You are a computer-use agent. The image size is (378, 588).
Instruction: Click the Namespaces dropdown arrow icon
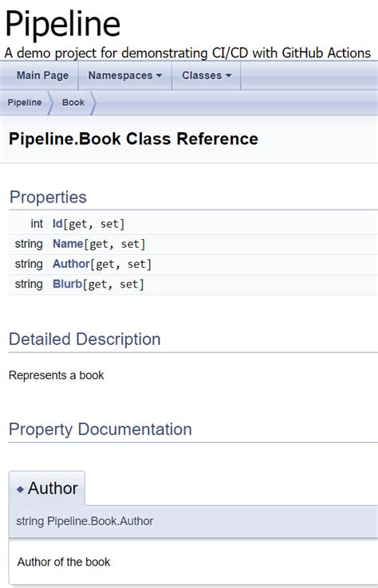[x=159, y=76]
